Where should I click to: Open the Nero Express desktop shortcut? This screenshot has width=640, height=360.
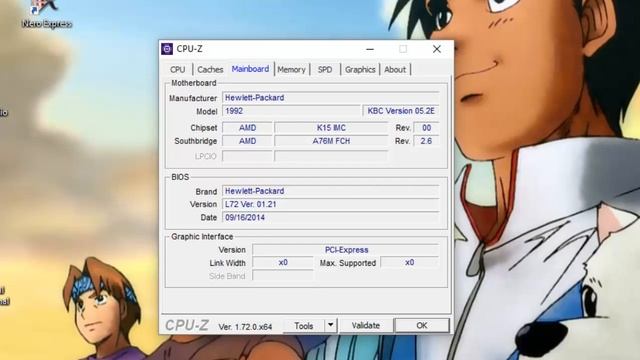(x=47, y=14)
